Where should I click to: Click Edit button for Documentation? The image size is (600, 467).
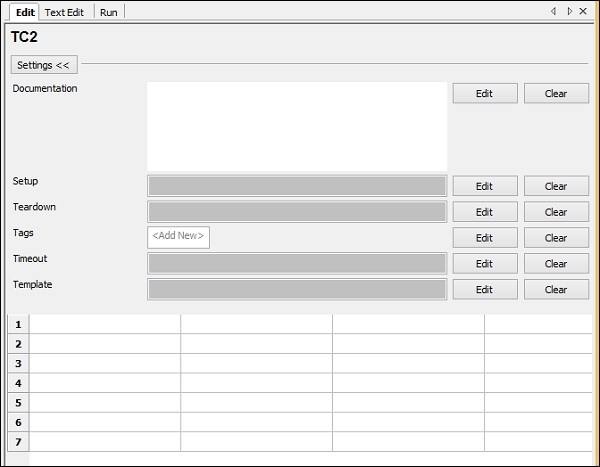point(485,94)
